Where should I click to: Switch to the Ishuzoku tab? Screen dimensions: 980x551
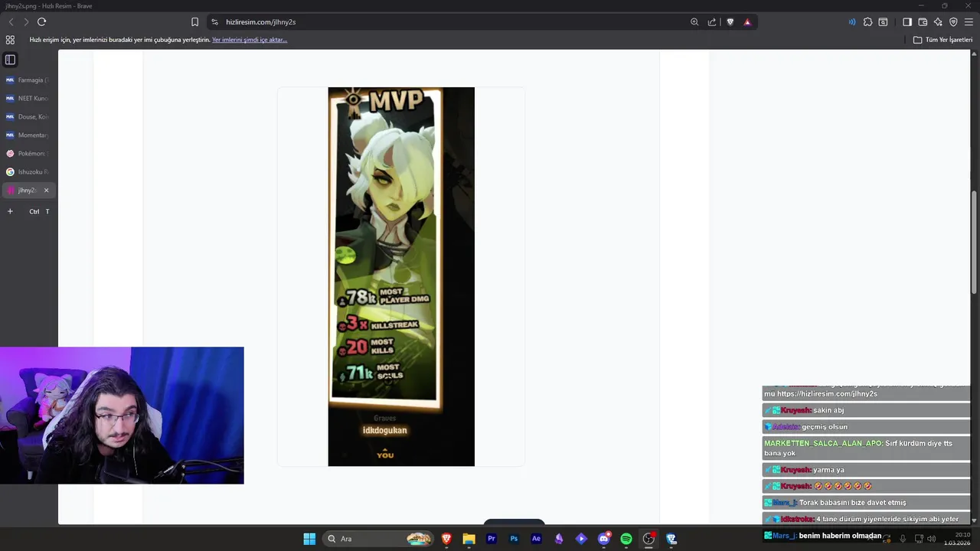pos(28,171)
